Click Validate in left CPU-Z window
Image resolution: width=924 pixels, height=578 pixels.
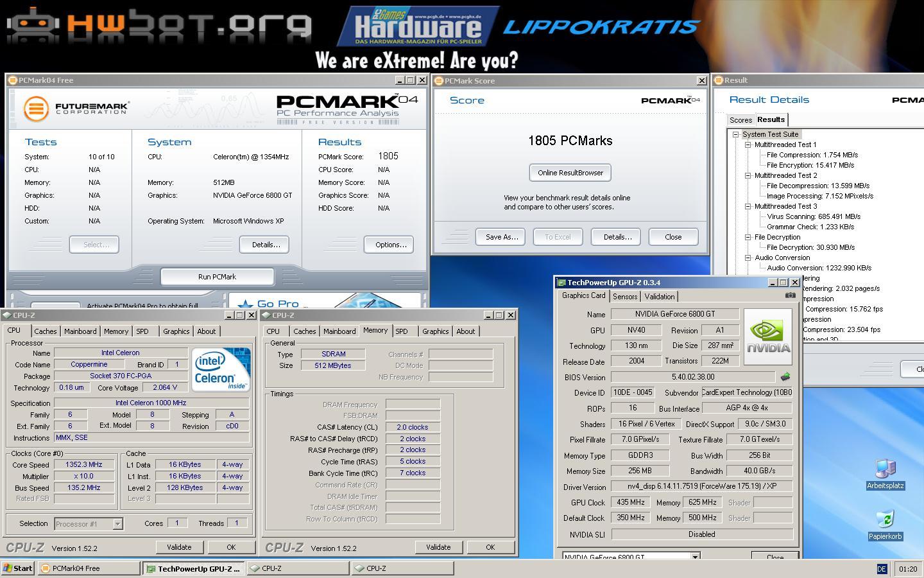pos(179,547)
